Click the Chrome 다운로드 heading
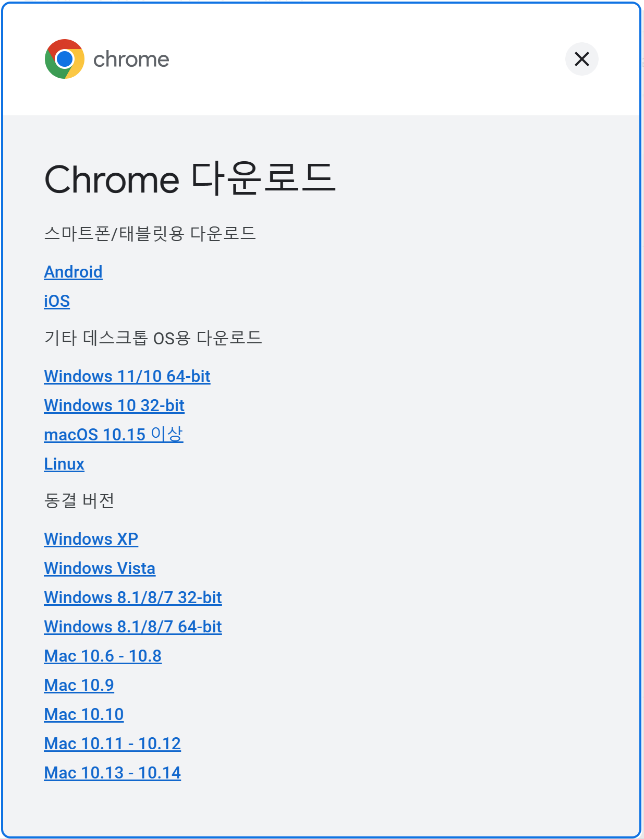The image size is (644, 839). pos(190,178)
